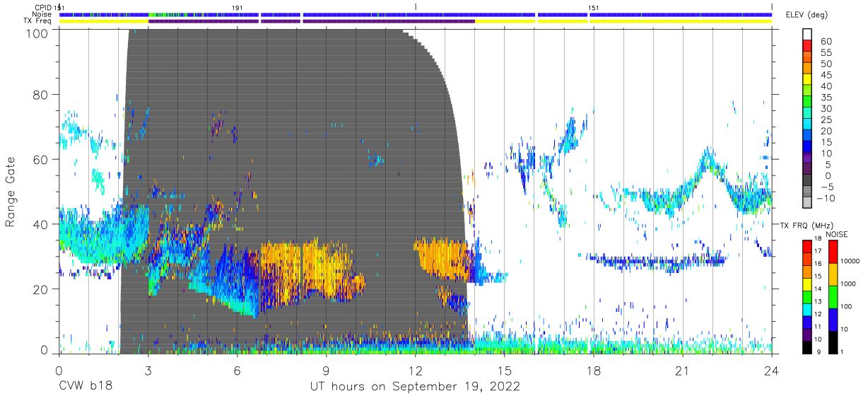This screenshot has width=868, height=401.
Task: Click the 'CVW b18' radar label
Action: [85, 387]
